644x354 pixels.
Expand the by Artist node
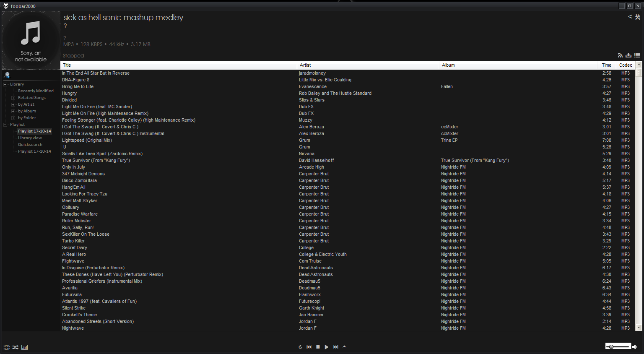13,104
